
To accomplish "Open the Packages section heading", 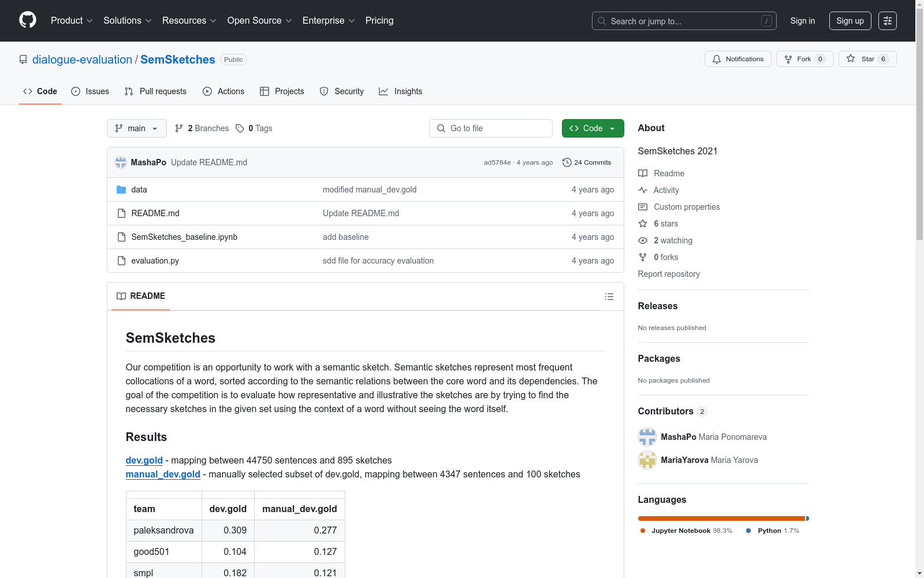I will tap(659, 359).
